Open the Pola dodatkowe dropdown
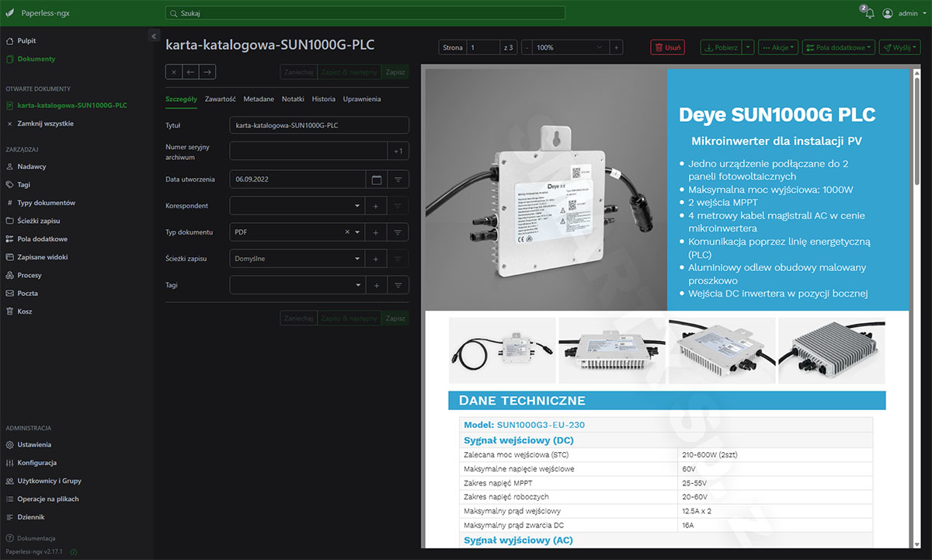932x560 pixels. (x=839, y=47)
